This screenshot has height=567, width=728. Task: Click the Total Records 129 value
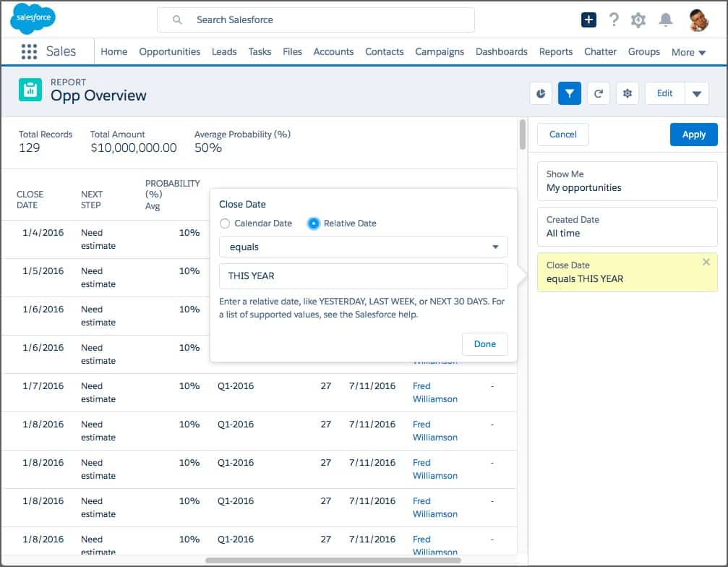pos(29,148)
